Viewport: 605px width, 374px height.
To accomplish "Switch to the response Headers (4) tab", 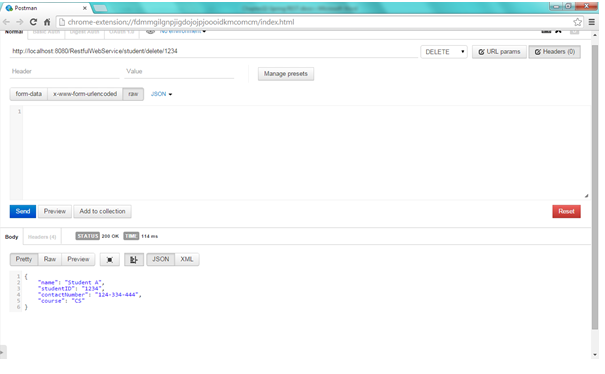I will (42, 237).
